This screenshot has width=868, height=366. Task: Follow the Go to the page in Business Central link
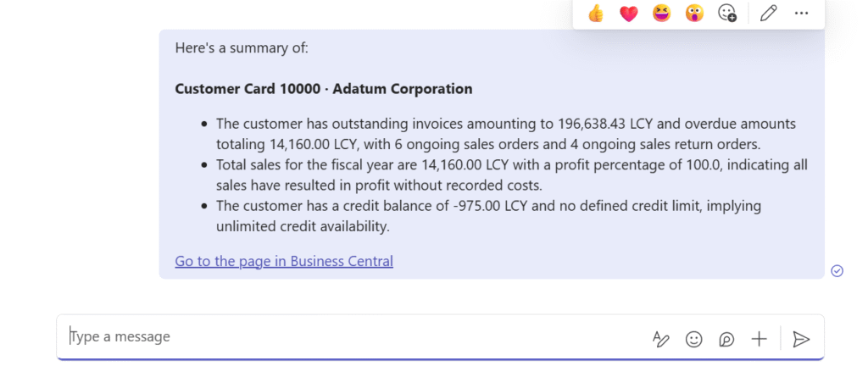284,261
